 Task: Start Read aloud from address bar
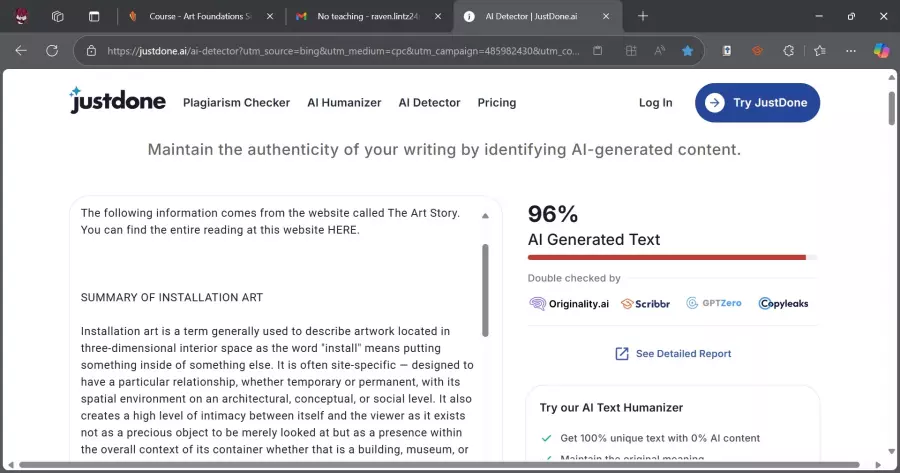click(x=660, y=51)
